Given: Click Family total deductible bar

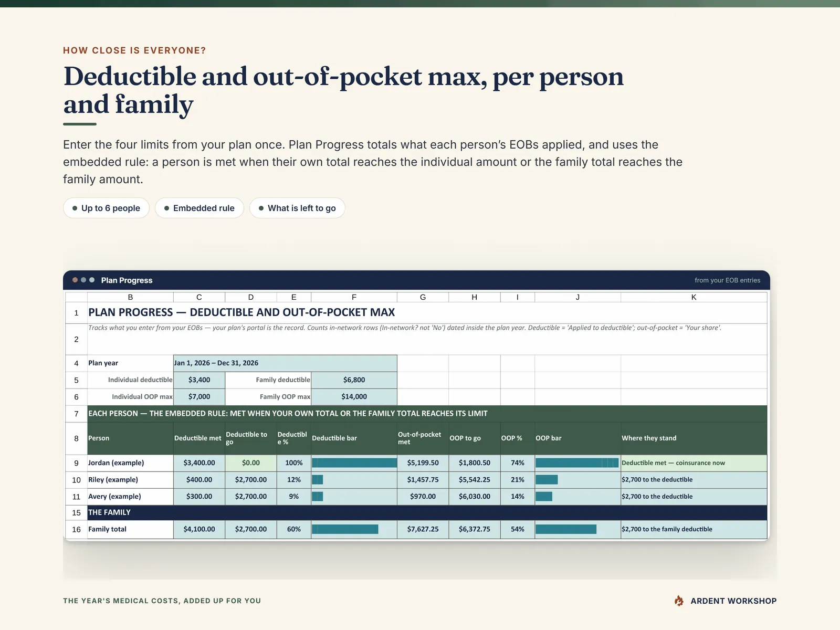Looking at the screenshot, I should (x=345, y=529).
